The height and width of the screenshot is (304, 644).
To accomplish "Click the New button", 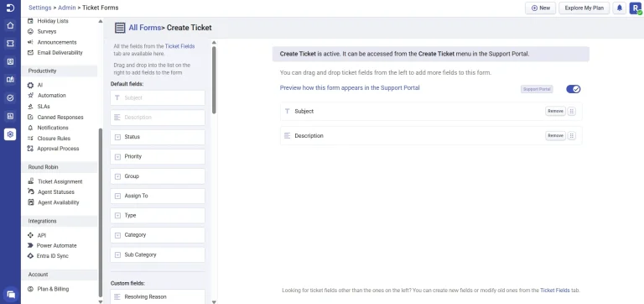I will pyautogui.click(x=541, y=8).
